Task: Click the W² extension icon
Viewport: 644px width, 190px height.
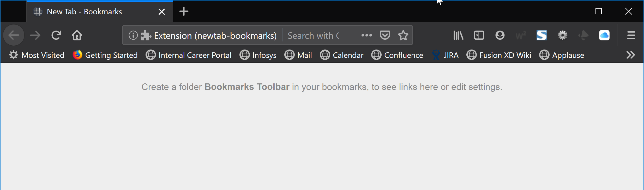Action: pyautogui.click(x=521, y=35)
